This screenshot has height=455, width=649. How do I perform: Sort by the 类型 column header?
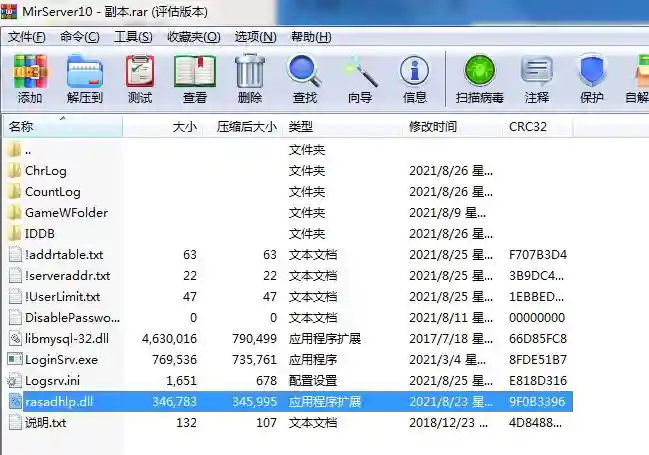(343, 126)
